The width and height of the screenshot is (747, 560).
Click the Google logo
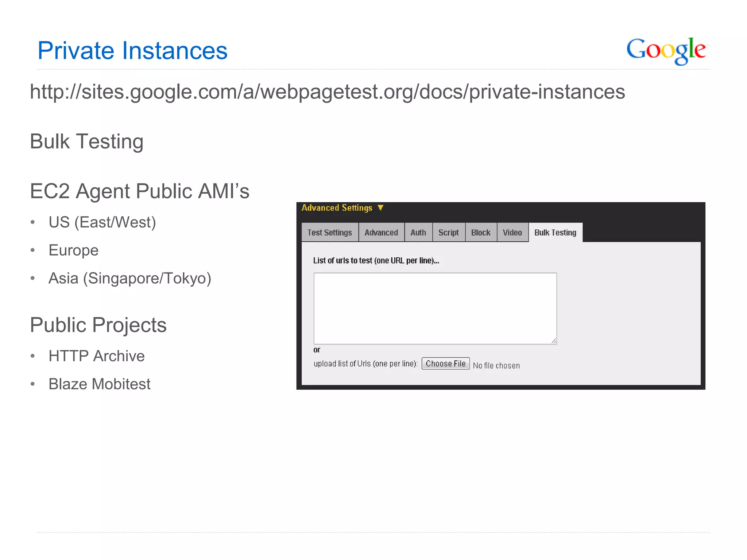click(x=666, y=50)
